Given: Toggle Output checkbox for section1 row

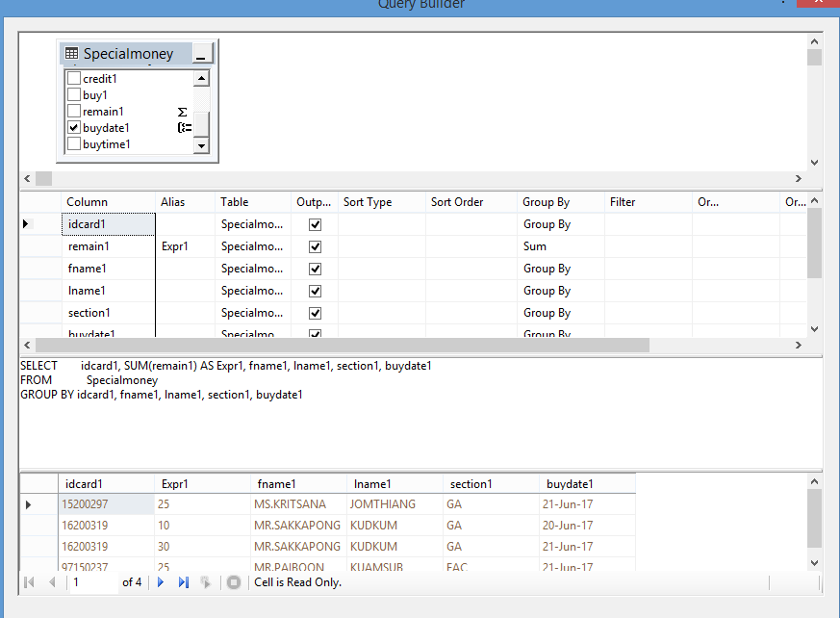Looking at the screenshot, I should [315, 313].
